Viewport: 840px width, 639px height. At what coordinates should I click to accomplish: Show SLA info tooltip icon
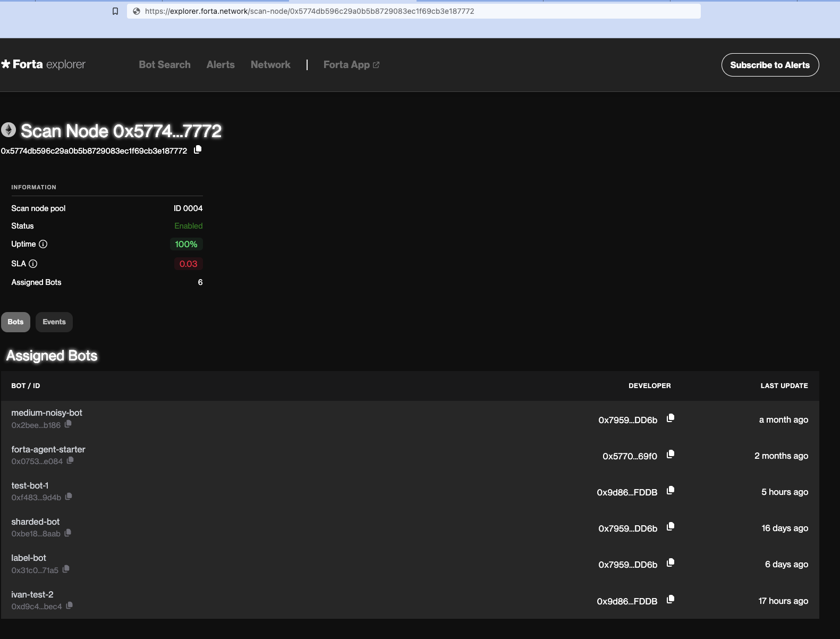point(33,264)
